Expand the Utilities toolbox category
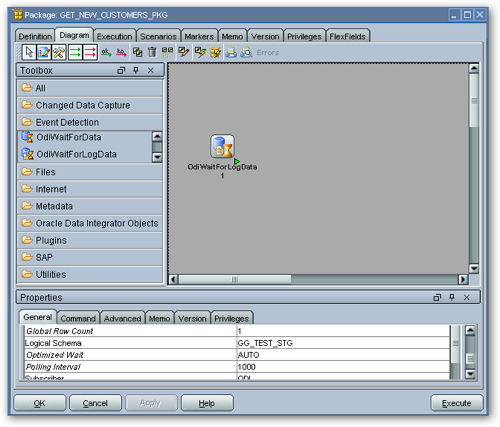 [90, 274]
